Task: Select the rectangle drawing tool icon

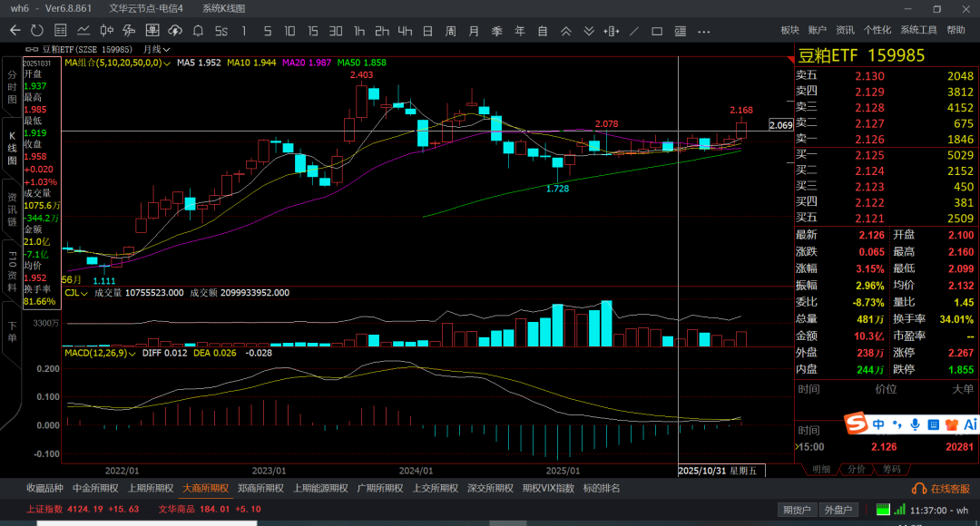Action: click(657, 30)
